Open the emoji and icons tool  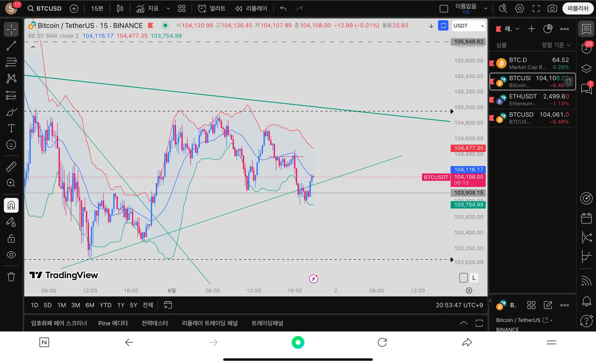point(11,145)
